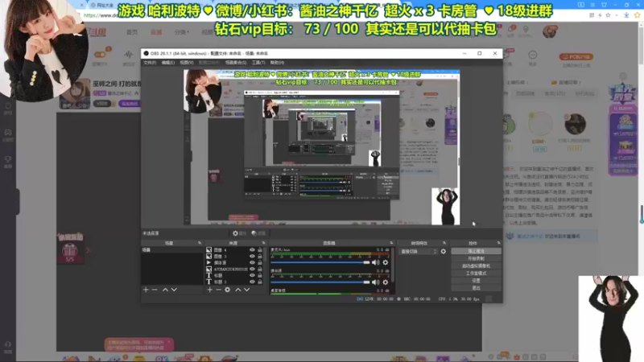Move the selected source down in Sources panel
Image resolution: width=644 pixels, height=362 pixels.
247,290
